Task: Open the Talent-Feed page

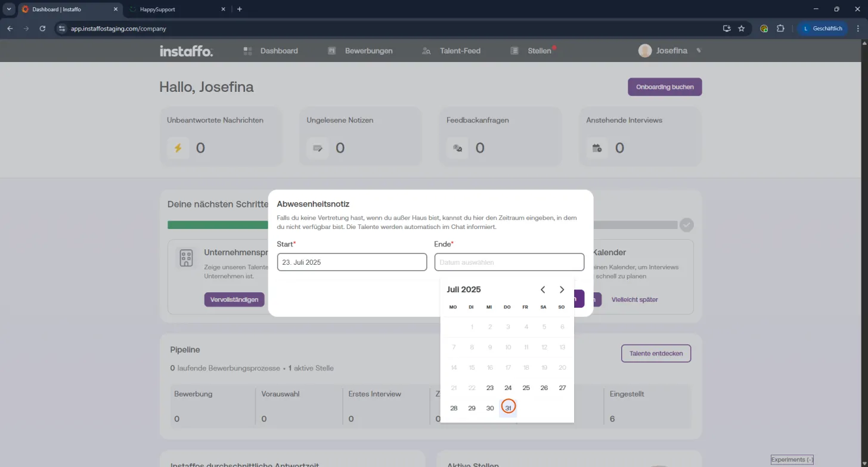Action: point(451,51)
